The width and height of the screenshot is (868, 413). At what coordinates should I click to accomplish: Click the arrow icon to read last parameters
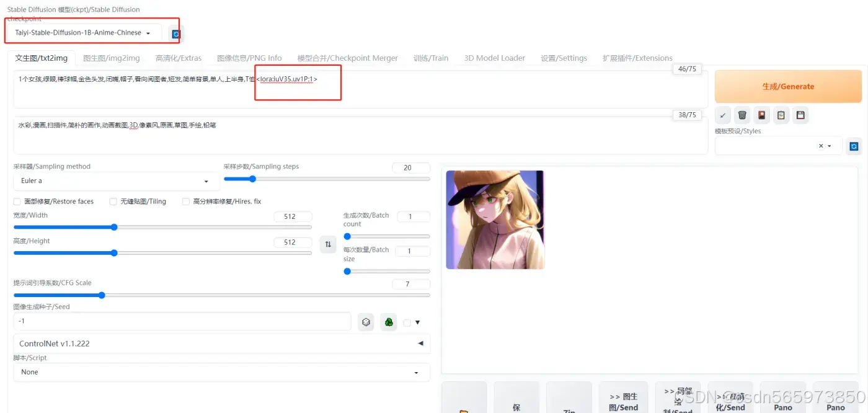coord(723,115)
